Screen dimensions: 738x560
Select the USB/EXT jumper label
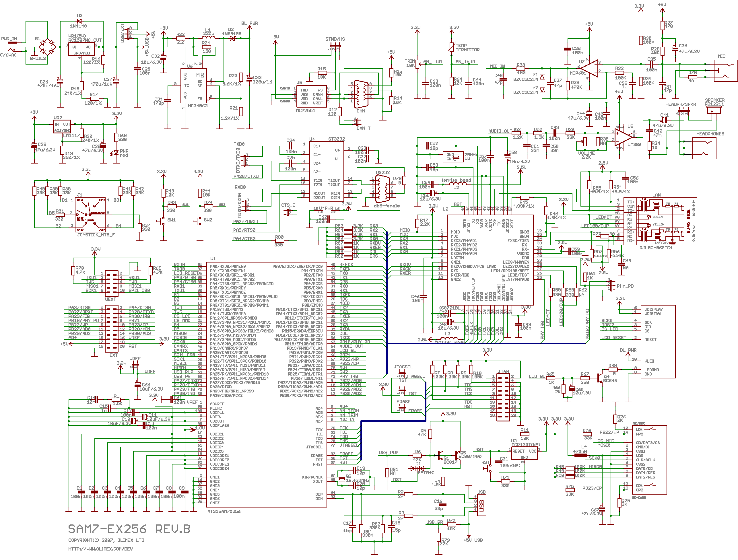click(x=123, y=33)
